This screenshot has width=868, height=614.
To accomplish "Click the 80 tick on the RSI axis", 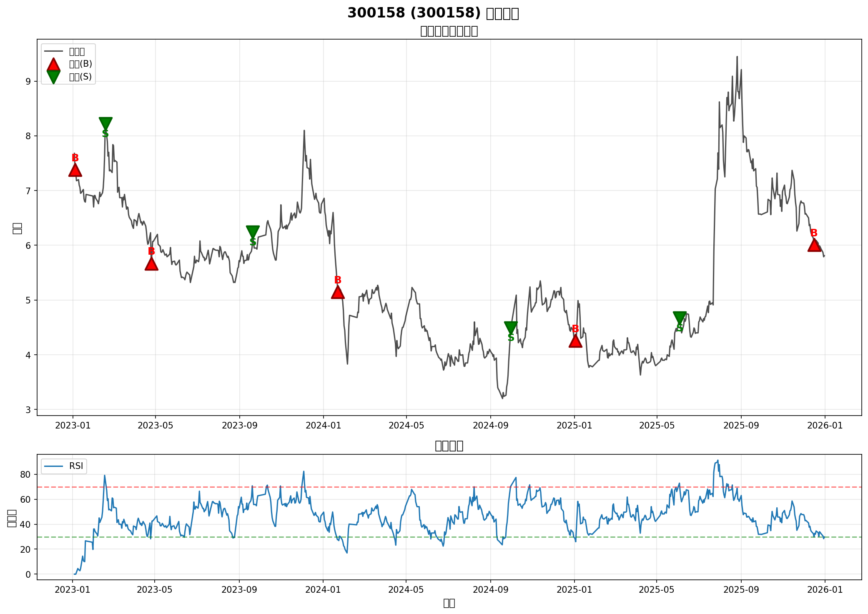I will [x=25, y=474].
